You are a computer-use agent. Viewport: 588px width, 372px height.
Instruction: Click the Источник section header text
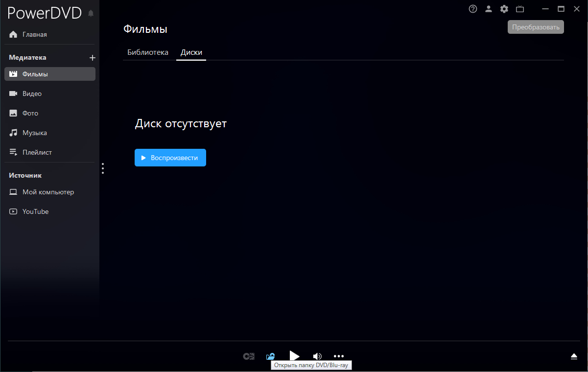click(x=25, y=175)
